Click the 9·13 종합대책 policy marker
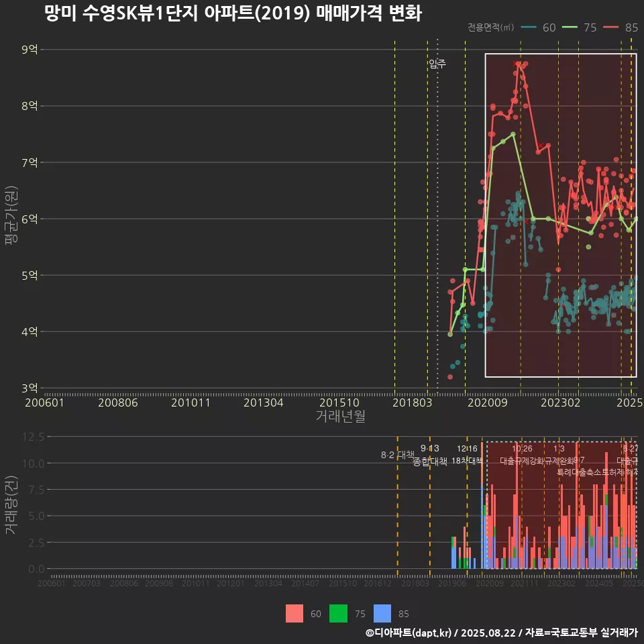The width and height of the screenshot is (644, 644). coord(429,455)
